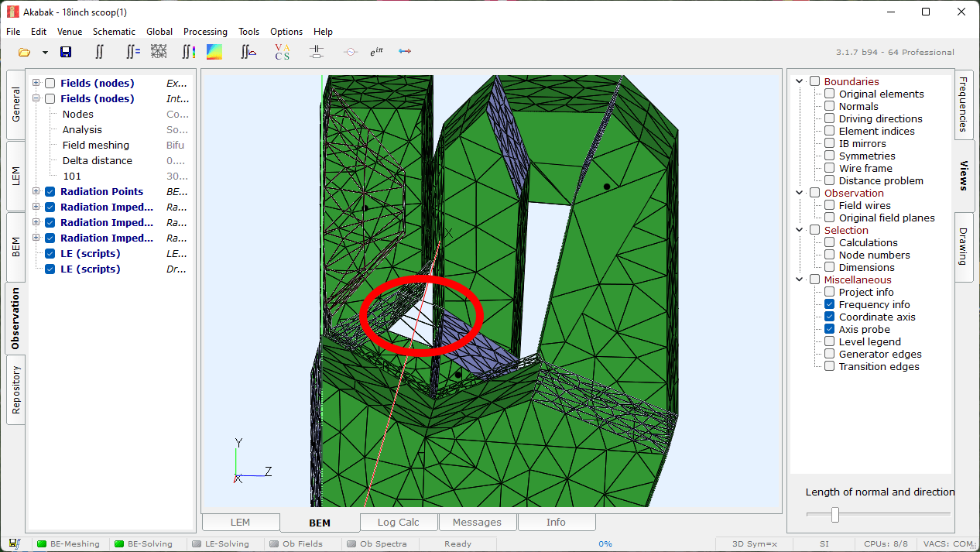Click the mesh grid toolbar icon

[159, 52]
